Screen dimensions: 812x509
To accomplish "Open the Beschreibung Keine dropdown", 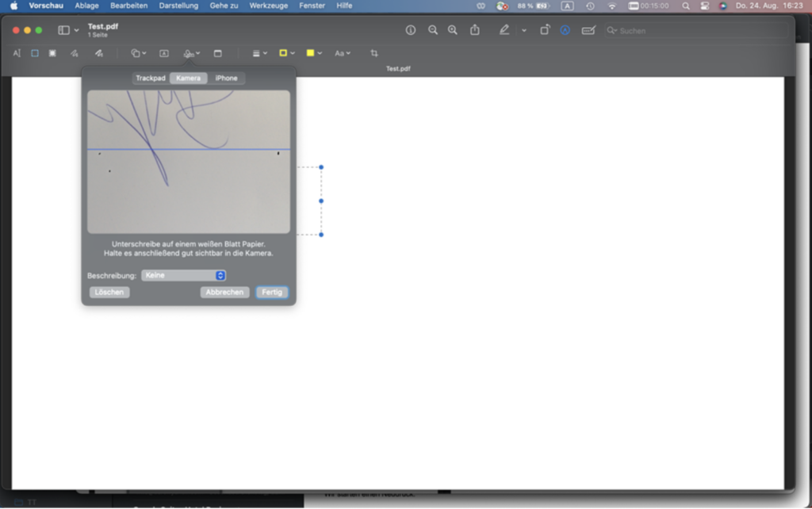I will coord(184,275).
